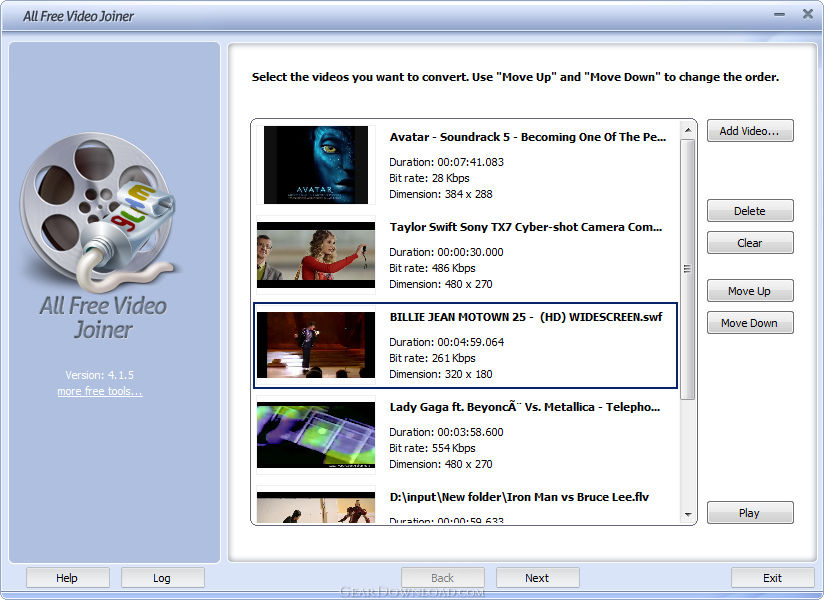Click the film reel logo icon

tap(100, 213)
